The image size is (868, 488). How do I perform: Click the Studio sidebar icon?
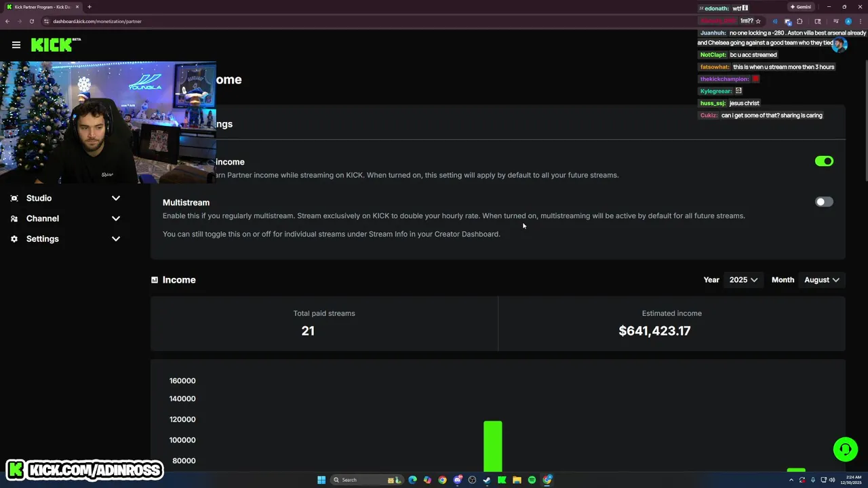click(x=14, y=198)
